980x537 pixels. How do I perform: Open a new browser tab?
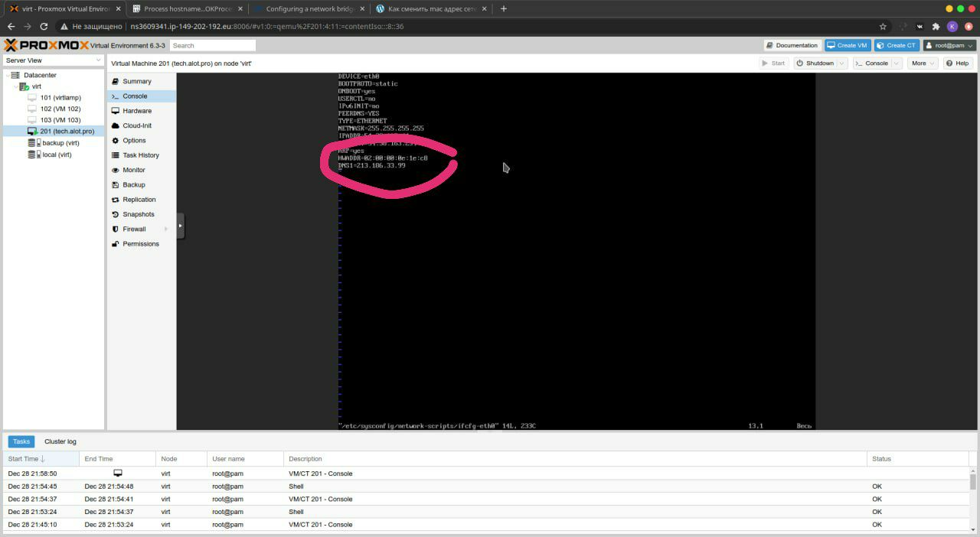503,8
